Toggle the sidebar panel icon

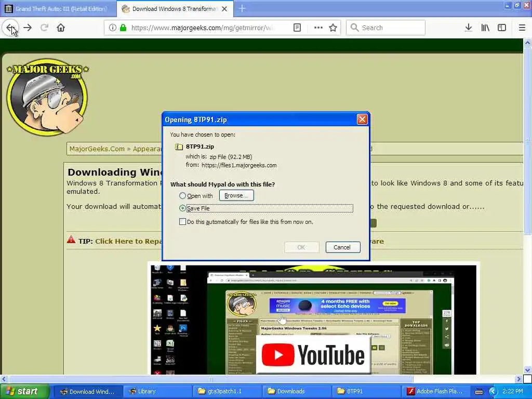tap(502, 28)
